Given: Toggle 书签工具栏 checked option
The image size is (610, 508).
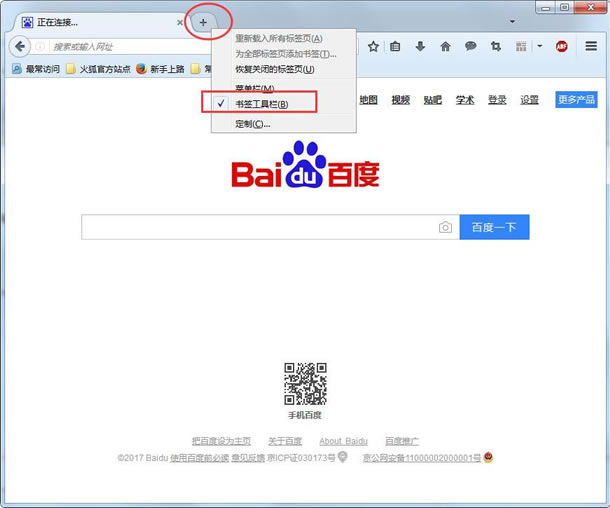Looking at the screenshot, I should (x=284, y=104).
